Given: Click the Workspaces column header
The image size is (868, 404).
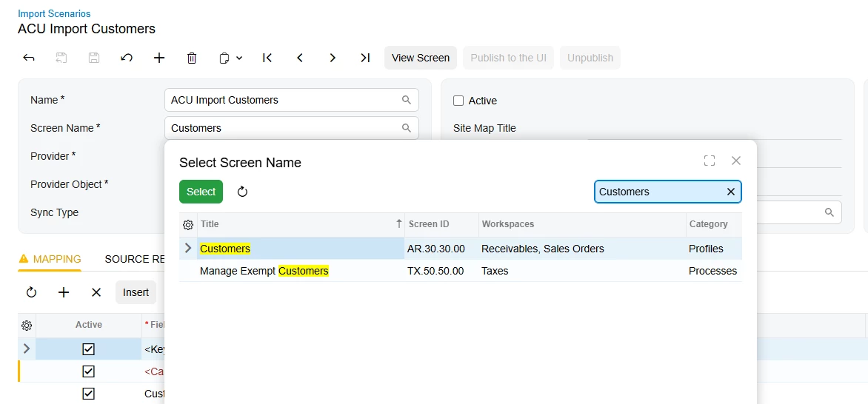Looking at the screenshot, I should [582, 224].
